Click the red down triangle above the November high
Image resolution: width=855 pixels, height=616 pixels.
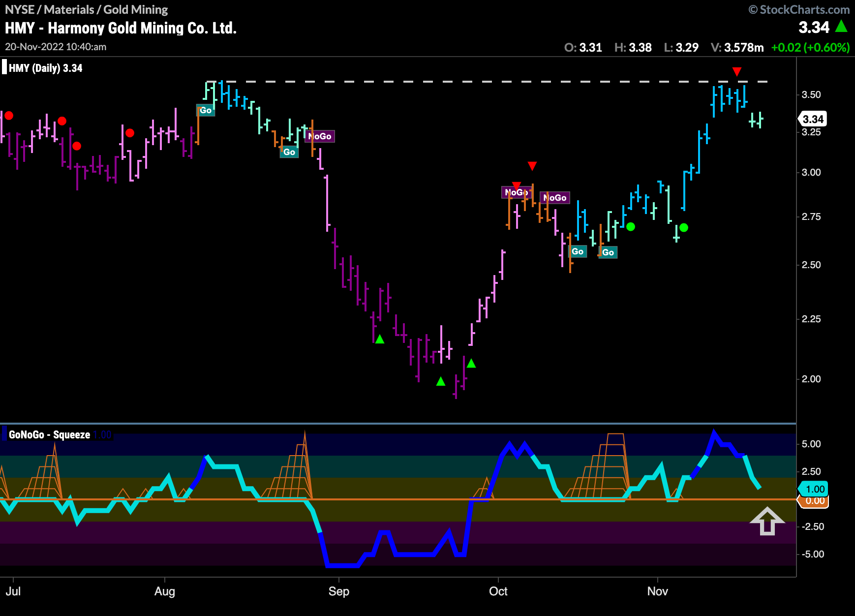[736, 72]
